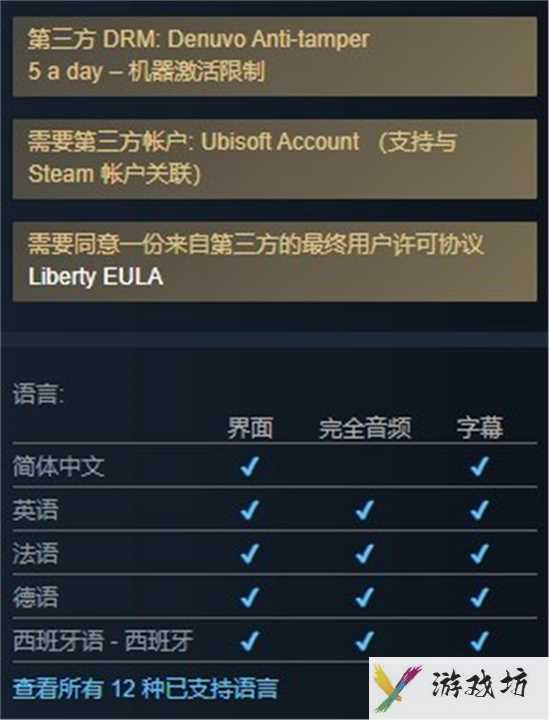This screenshot has width=549, height=720.
Task: Click the 字幕 column header
Action: (x=480, y=428)
